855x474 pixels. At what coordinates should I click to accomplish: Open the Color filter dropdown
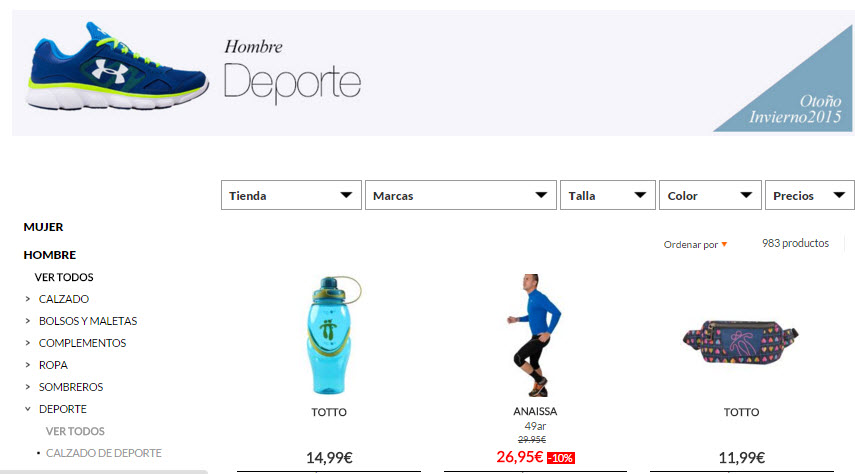(710, 195)
